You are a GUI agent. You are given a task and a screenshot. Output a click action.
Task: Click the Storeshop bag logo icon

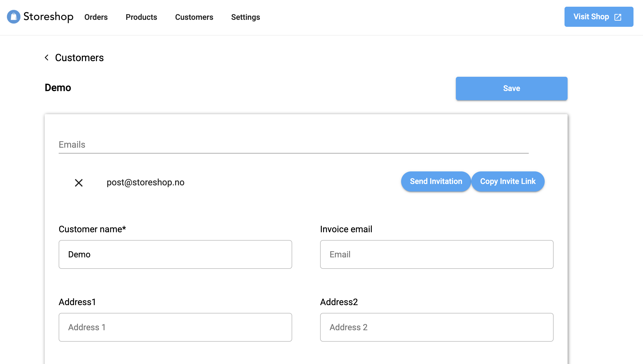coord(13,17)
